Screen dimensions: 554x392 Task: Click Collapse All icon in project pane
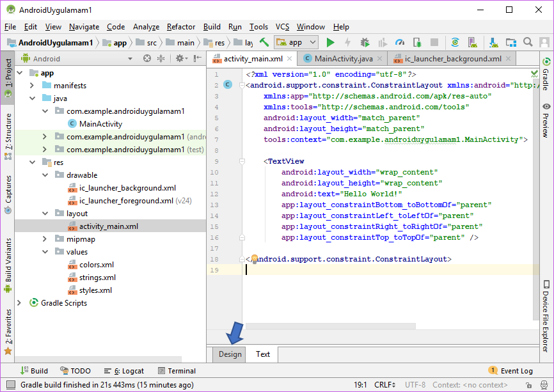point(161,59)
